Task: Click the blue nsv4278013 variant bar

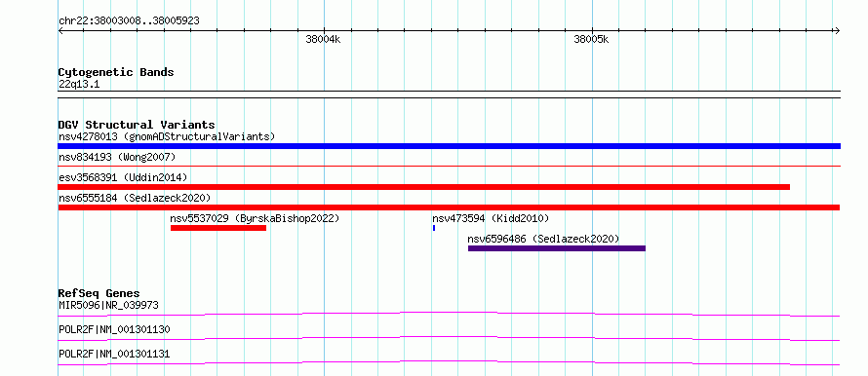Action: pyautogui.click(x=449, y=146)
